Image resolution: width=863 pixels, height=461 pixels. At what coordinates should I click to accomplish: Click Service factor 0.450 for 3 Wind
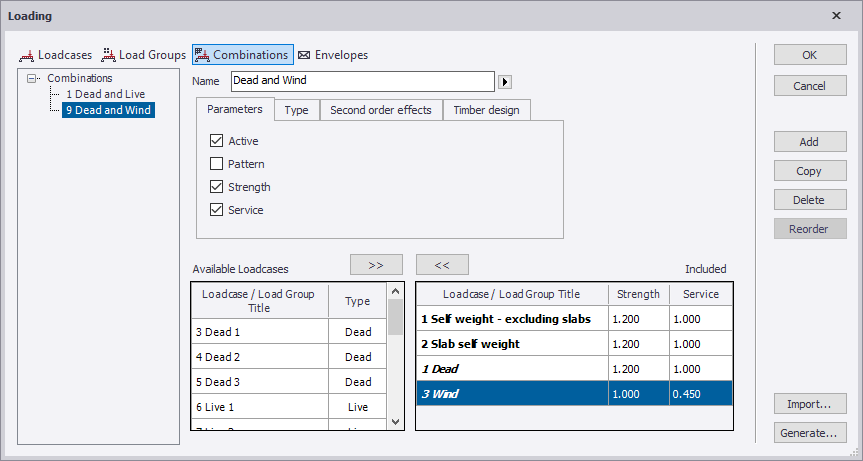[701, 394]
